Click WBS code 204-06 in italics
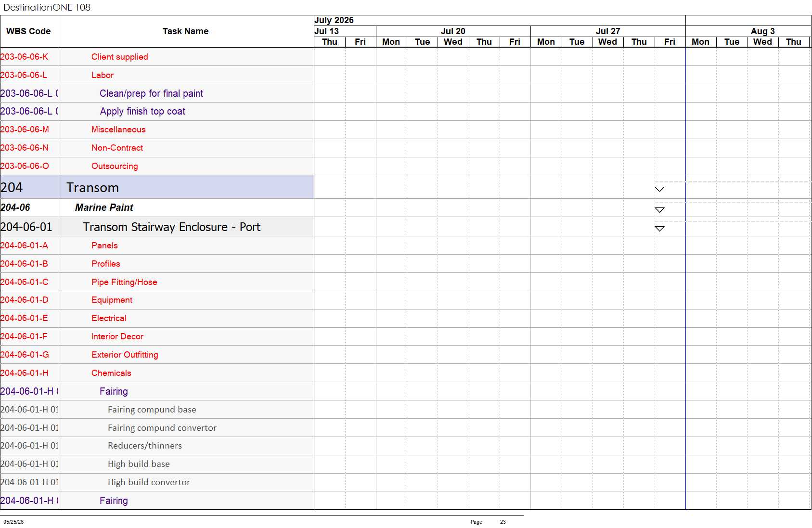The height and width of the screenshot is (528, 812). tap(15, 207)
